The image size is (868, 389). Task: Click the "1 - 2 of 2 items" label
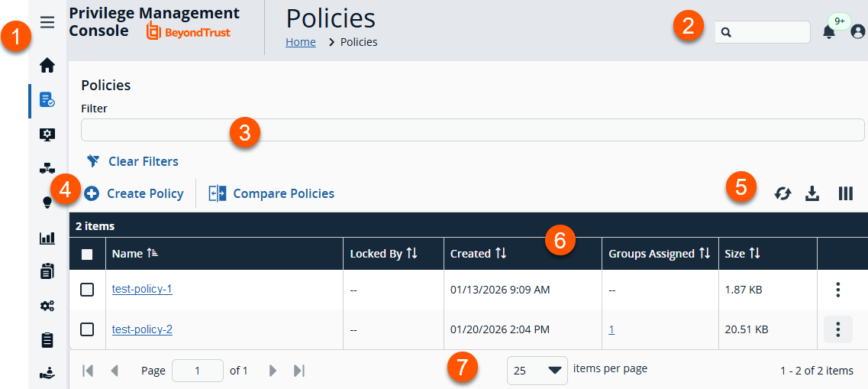click(817, 371)
